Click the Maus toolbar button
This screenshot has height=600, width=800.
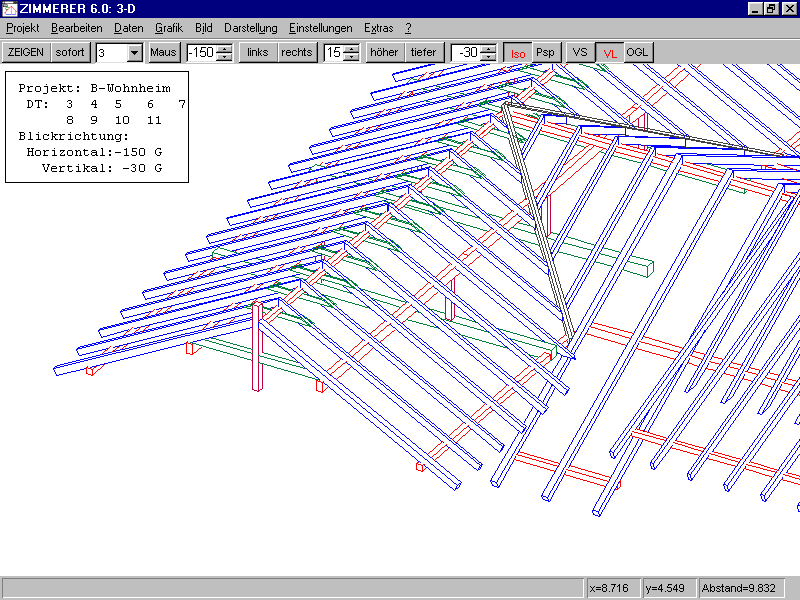(x=163, y=52)
